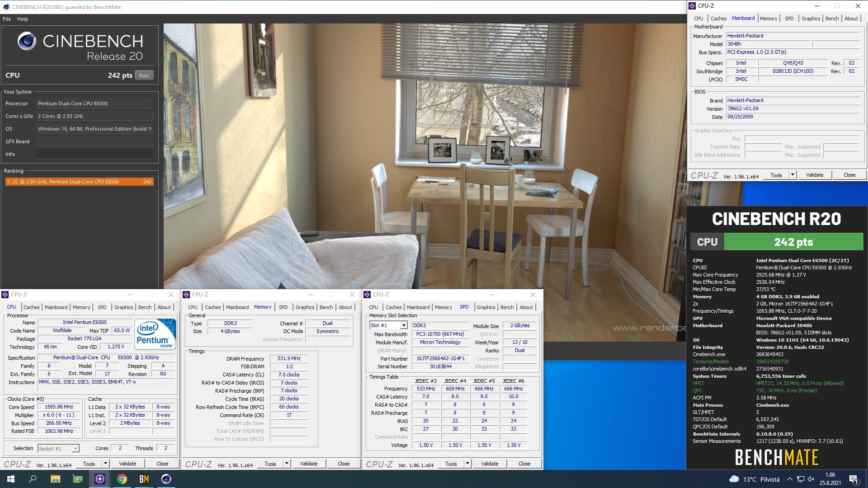This screenshot has width=868, height=488.
Task: Click Code Name Wolfdale value
Action: [x=62, y=330]
